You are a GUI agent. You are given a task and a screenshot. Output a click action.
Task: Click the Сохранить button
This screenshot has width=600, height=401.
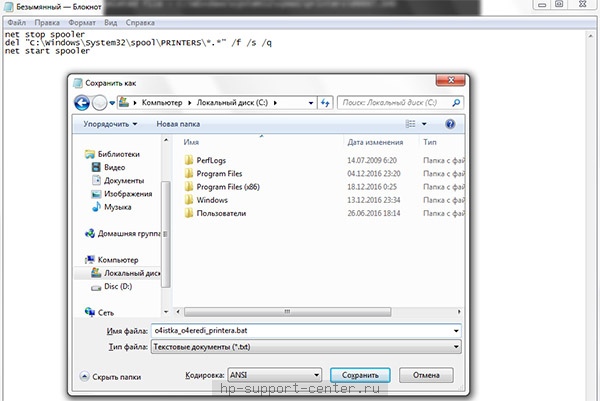point(358,374)
